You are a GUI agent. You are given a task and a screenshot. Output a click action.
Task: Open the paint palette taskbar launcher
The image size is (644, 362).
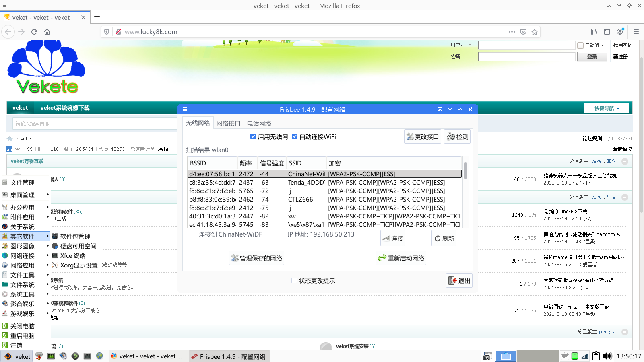[63, 356]
